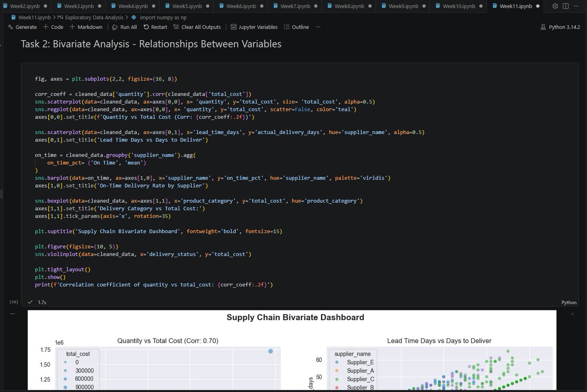587x392 pixels.
Task: Open editor More Actions ellipsis at top right
Action: coord(576,6)
